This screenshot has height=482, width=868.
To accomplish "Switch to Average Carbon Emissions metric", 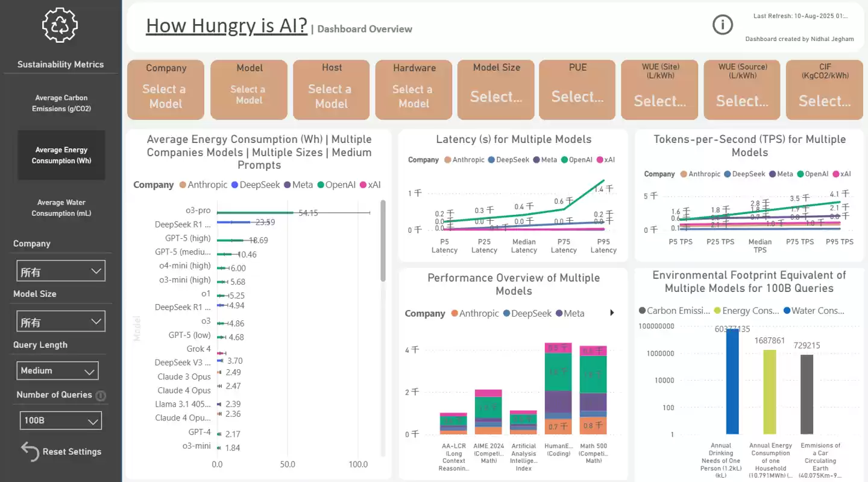I will (x=61, y=103).
